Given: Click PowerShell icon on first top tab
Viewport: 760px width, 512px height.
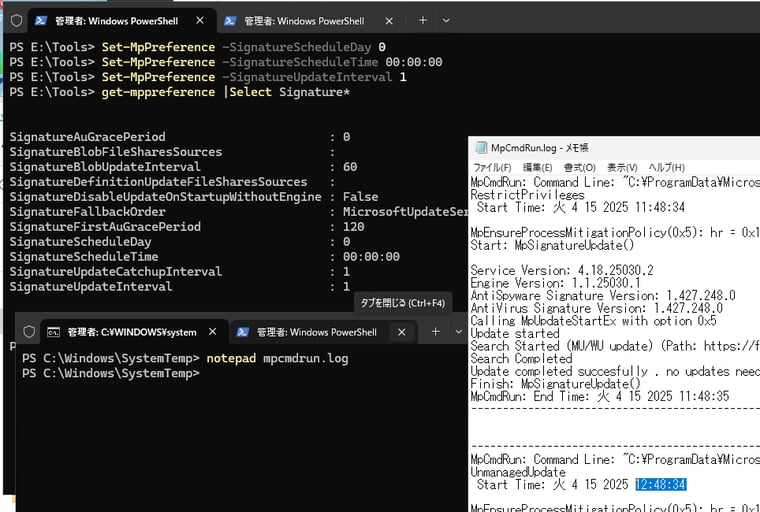Looking at the screenshot, I should pos(41,20).
